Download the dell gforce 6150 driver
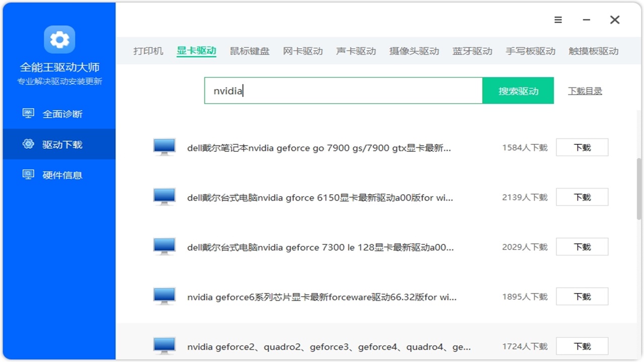 pyautogui.click(x=582, y=197)
